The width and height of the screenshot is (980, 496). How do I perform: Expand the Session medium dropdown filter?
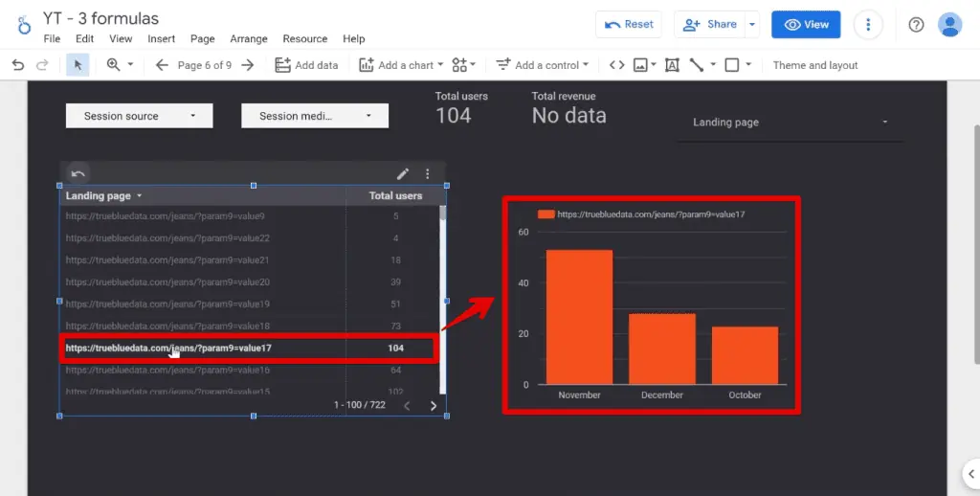tap(315, 116)
